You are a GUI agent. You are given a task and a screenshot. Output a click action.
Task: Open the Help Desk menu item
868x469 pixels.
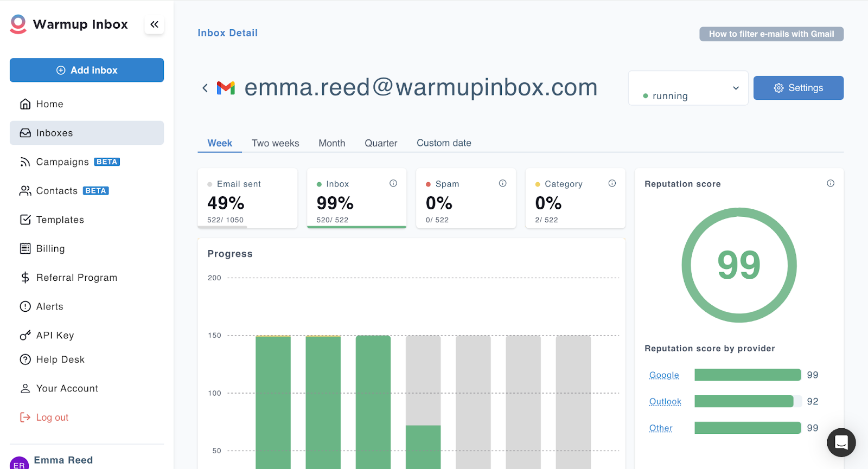pyautogui.click(x=87, y=359)
